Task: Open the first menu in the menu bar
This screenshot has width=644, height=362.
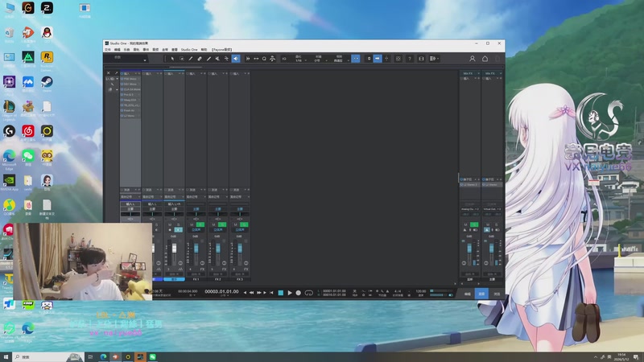Action: (x=108, y=50)
